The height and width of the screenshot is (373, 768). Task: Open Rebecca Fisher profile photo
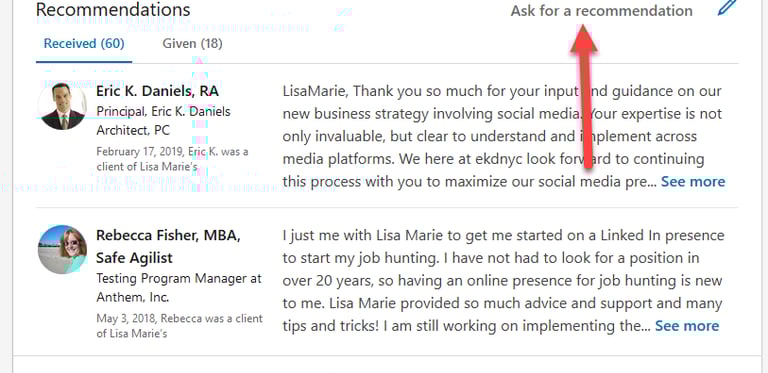click(x=62, y=250)
